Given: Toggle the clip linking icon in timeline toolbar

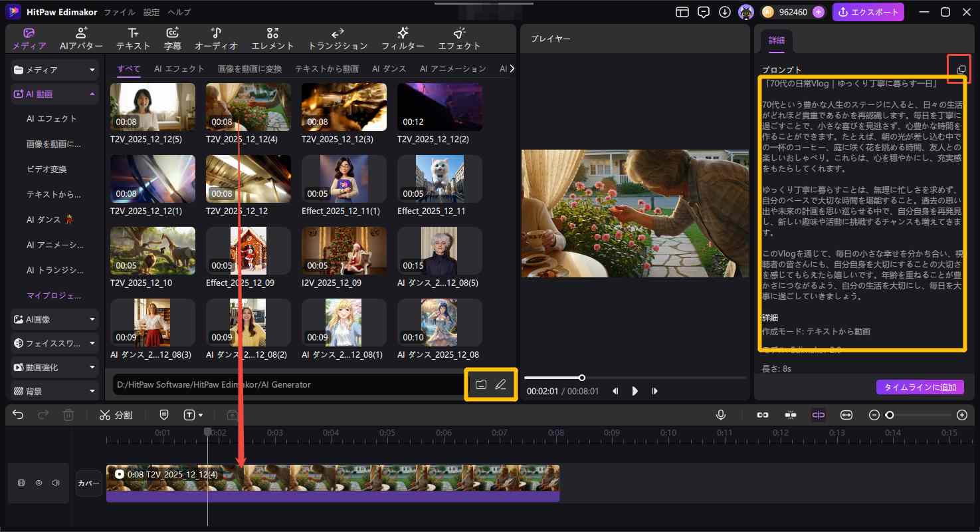Looking at the screenshot, I should tap(762, 415).
